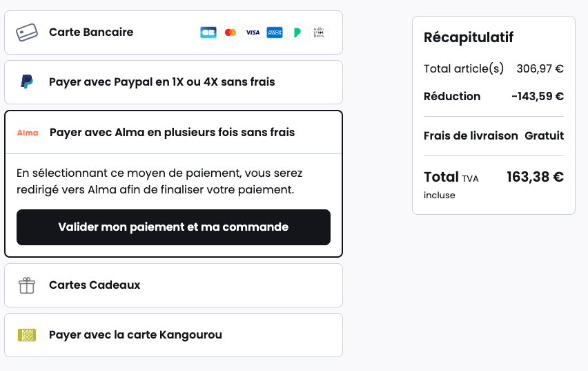Click the Total TVA incluse amount
This screenshot has width=588, height=371.
(x=535, y=177)
